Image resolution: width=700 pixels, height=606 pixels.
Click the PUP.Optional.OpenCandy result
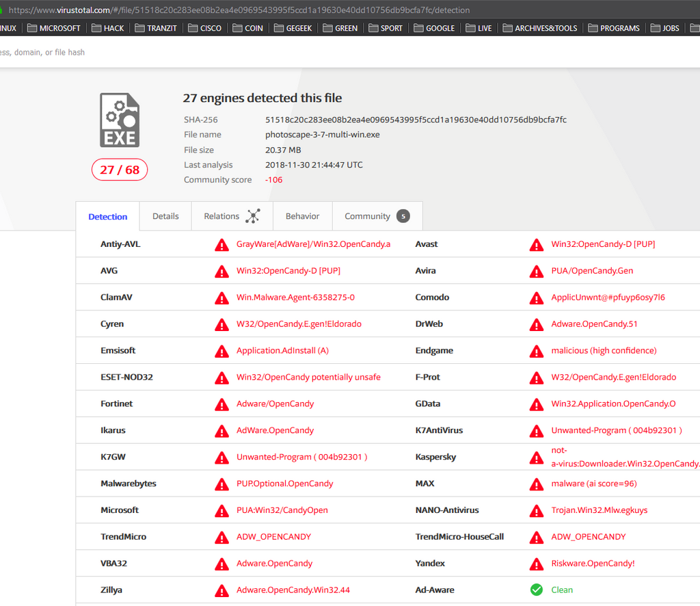tap(285, 484)
